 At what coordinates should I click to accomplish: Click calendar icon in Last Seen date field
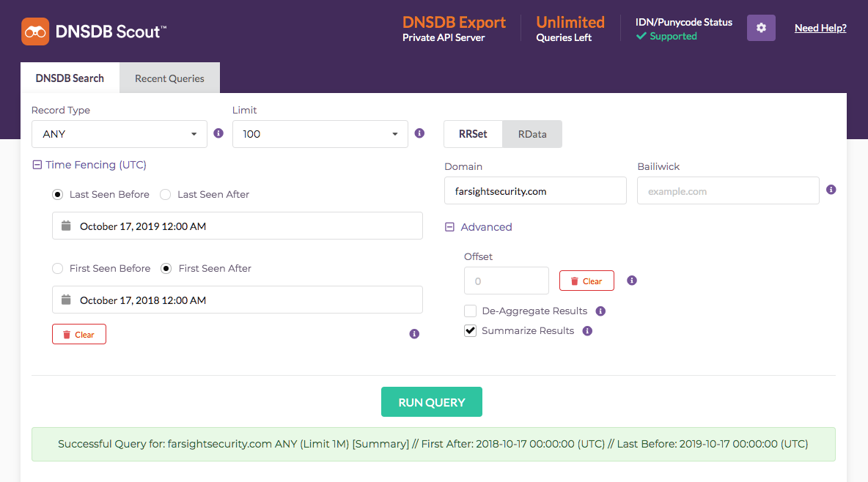point(66,226)
